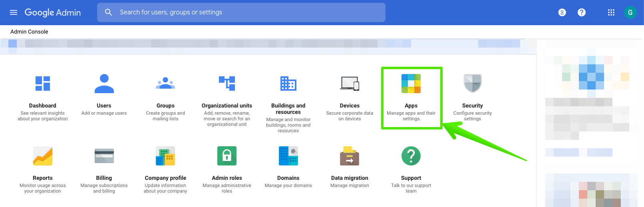Screen dimensions: 644x207
Task: Click 'Configure security settings' text
Action: coord(473,116)
